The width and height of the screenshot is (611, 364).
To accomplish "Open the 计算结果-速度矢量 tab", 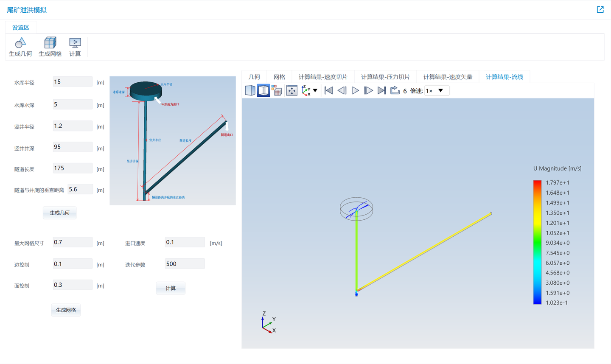I will (x=448, y=77).
